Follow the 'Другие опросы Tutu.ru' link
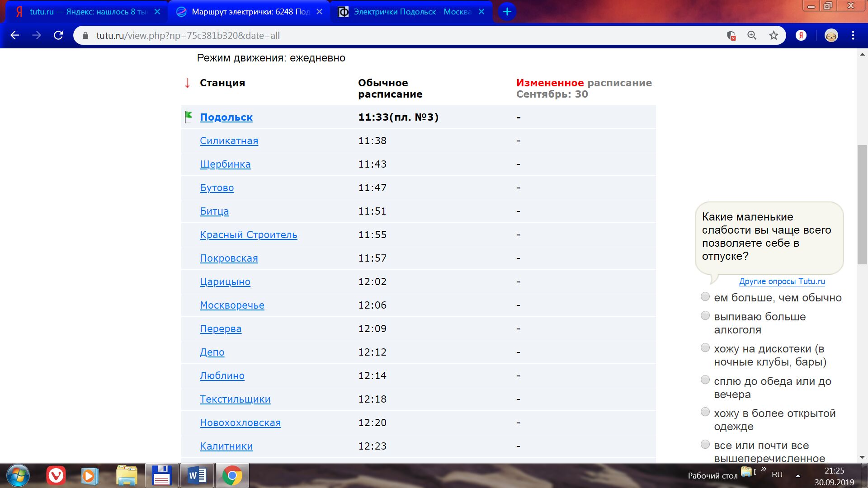The width and height of the screenshot is (868, 488). pos(782,282)
